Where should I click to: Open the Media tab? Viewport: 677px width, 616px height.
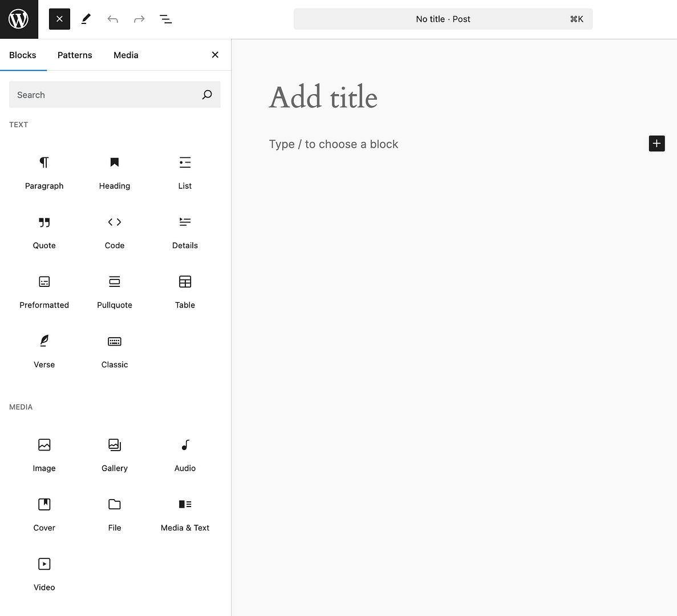coord(126,55)
